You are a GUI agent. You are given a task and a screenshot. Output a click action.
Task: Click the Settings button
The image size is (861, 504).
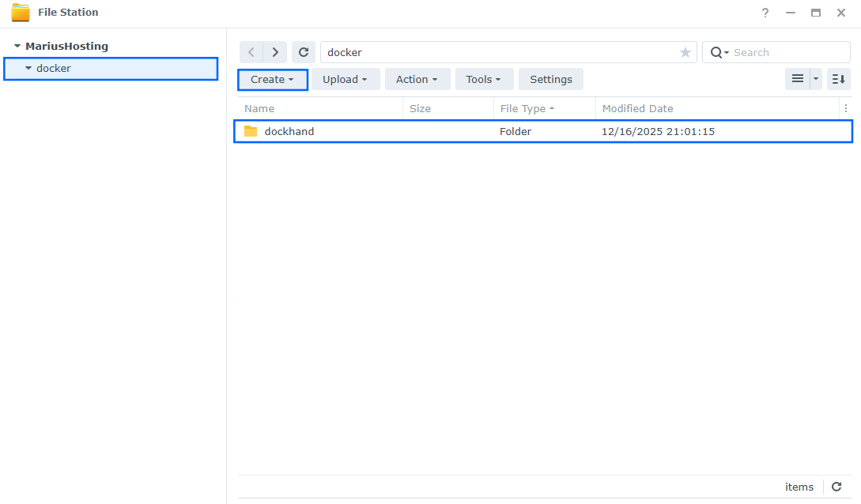550,79
